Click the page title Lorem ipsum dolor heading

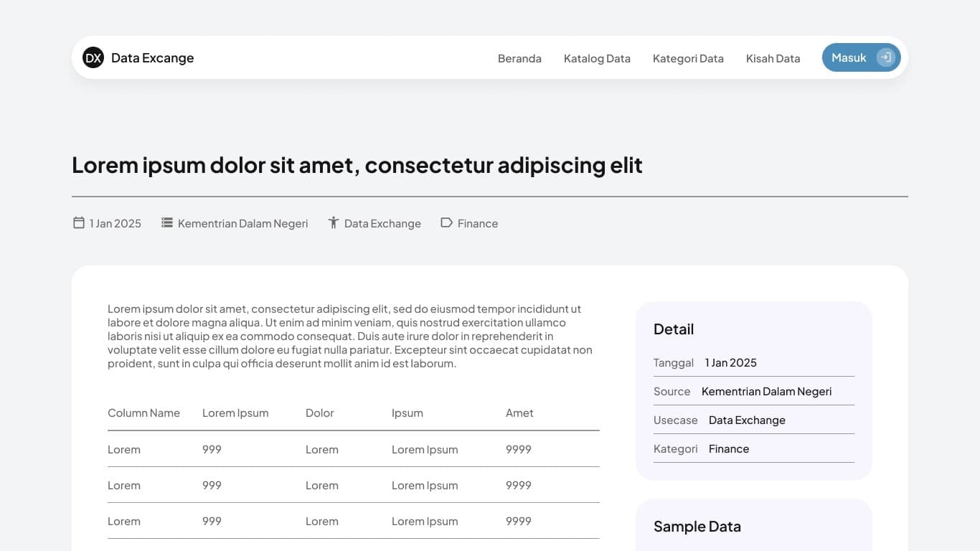[x=357, y=165]
